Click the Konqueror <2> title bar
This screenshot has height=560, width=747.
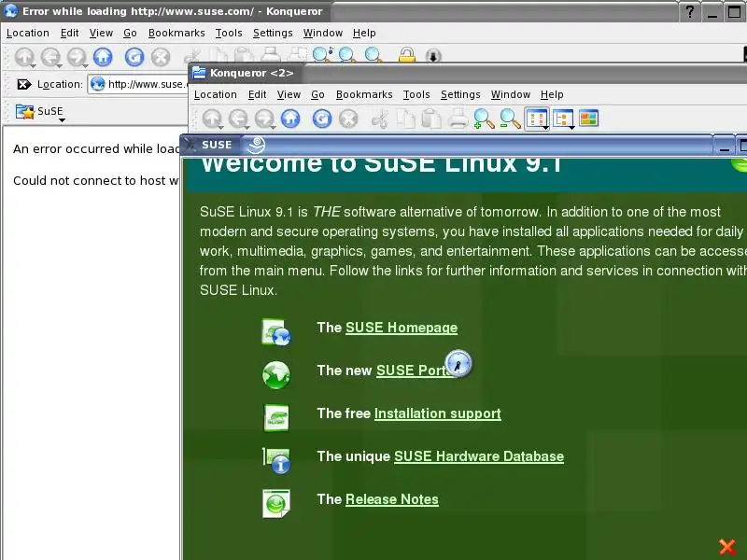click(x=467, y=73)
